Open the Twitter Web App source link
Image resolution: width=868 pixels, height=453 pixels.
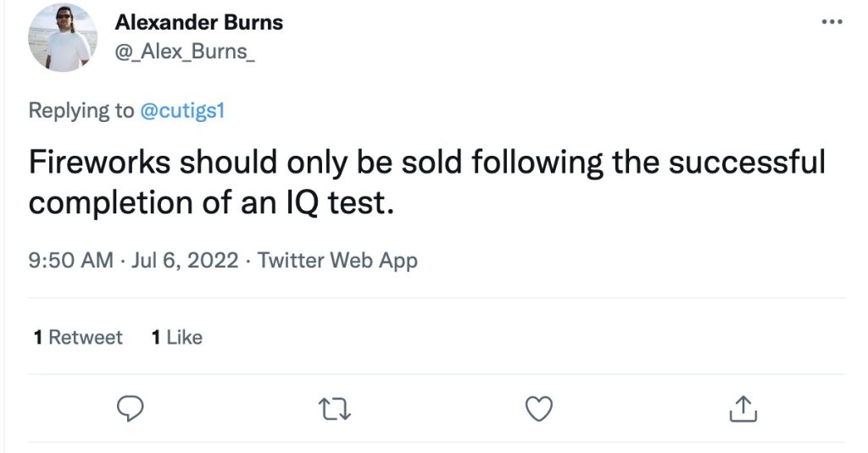(x=337, y=260)
